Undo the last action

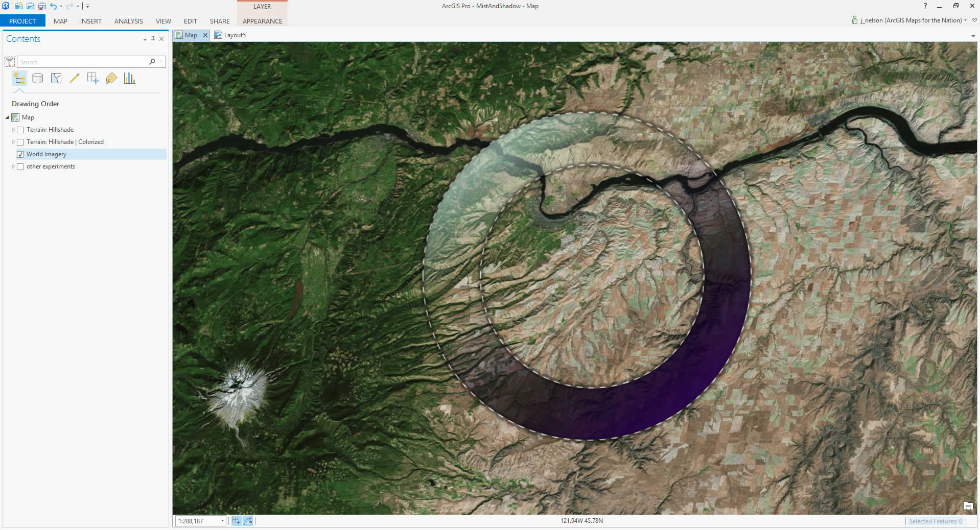(53, 6)
